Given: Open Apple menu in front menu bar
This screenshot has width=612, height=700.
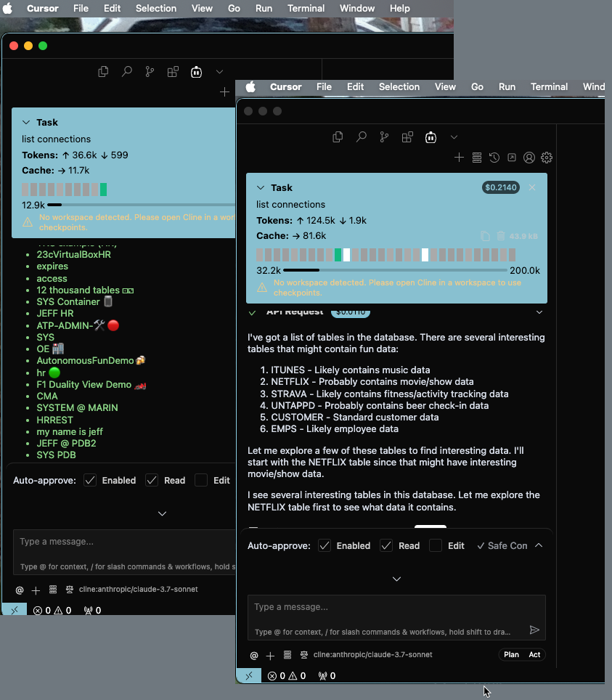Looking at the screenshot, I should pyautogui.click(x=251, y=86).
